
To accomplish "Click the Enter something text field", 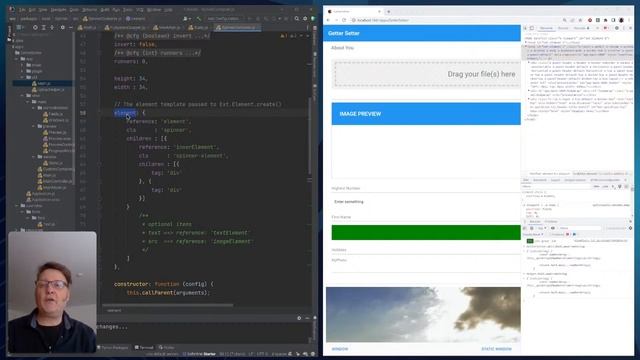I will tap(426, 202).
